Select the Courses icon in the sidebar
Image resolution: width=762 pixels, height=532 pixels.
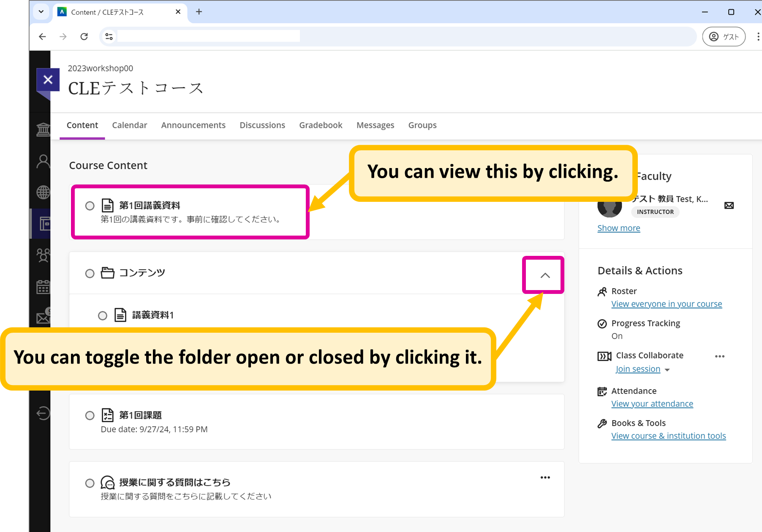[43, 223]
